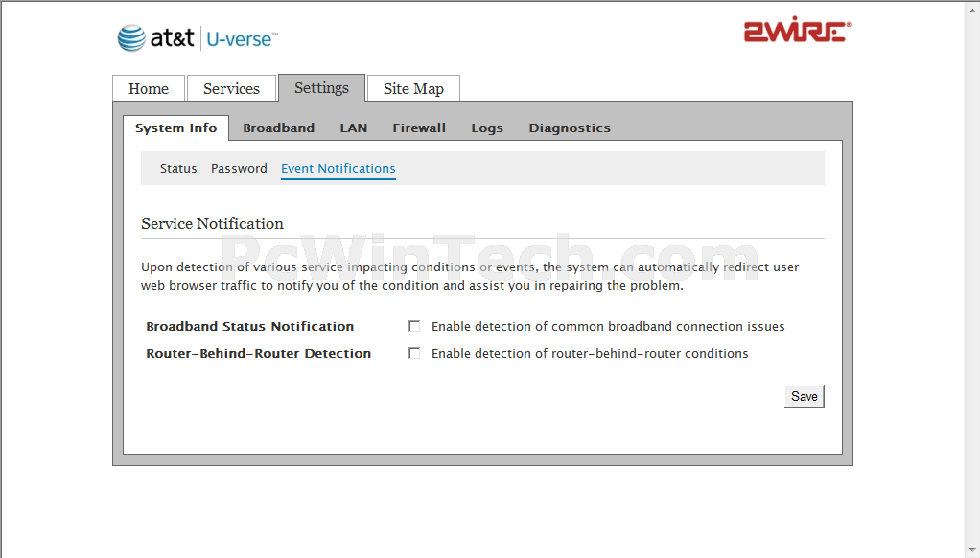The width and height of the screenshot is (980, 558).
Task: Enable detection of common broadband connection issues
Action: coord(413,326)
